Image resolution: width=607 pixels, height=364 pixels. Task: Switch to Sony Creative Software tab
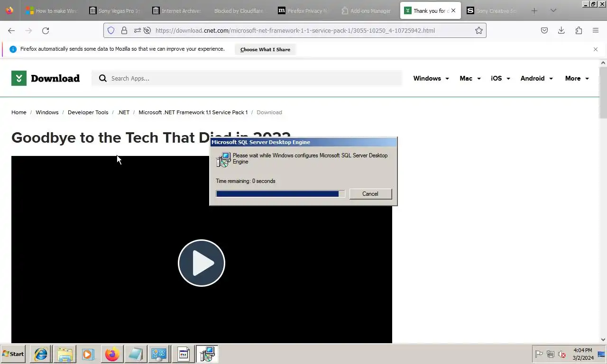tap(493, 10)
